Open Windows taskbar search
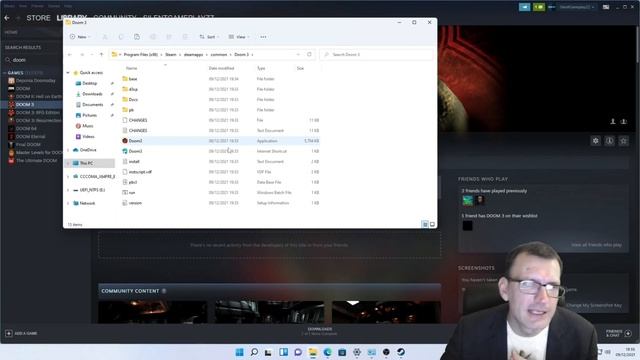The image size is (640, 360). (x=254, y=352)
